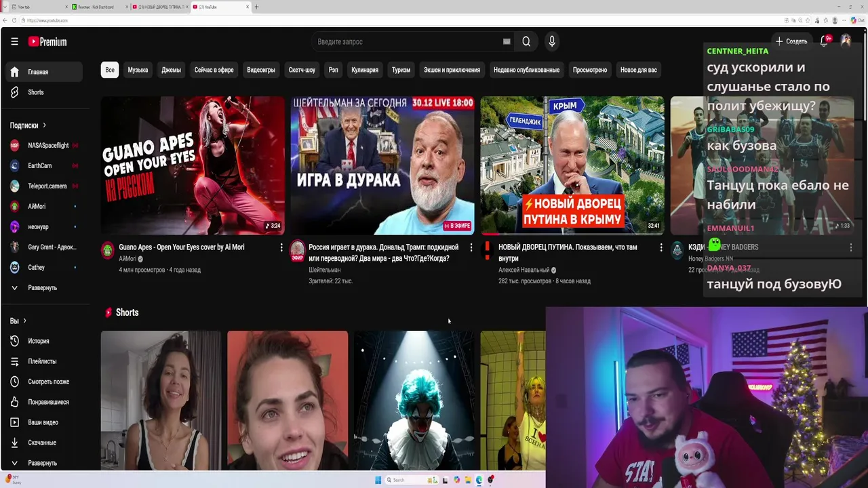Viewport: 868px width, 488px height.
Task: Expand the Вы section header
Action: coord(18,321)
